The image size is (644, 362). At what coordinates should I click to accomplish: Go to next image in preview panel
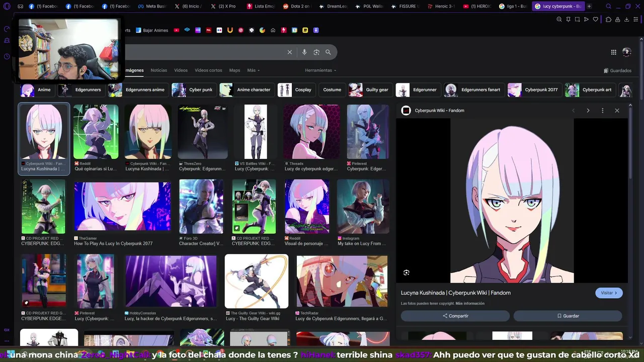pyautogui.click(x=588, y=111)
